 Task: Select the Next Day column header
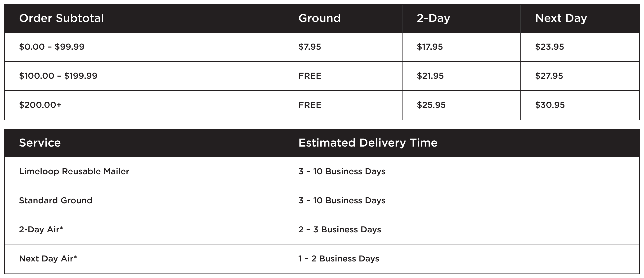coord(561,18)
